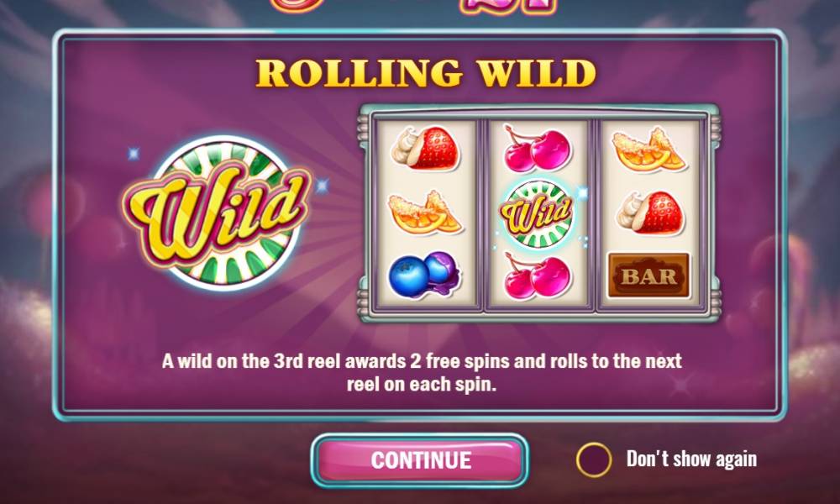Click the blue sparkle beside the Wild logo
Screen dimensions: 840x504
(x=322, y=186)
